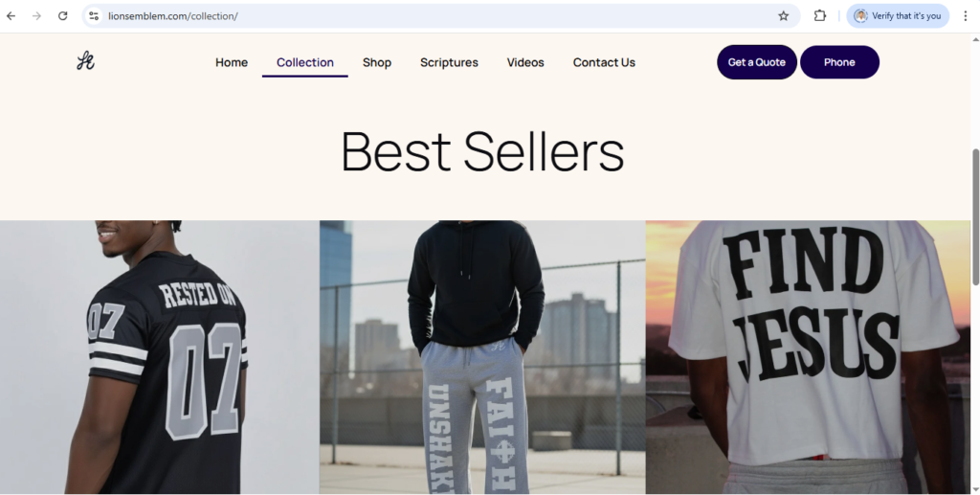
Task: Open the Rested On 07 jersey image
Action: (160, 357)
